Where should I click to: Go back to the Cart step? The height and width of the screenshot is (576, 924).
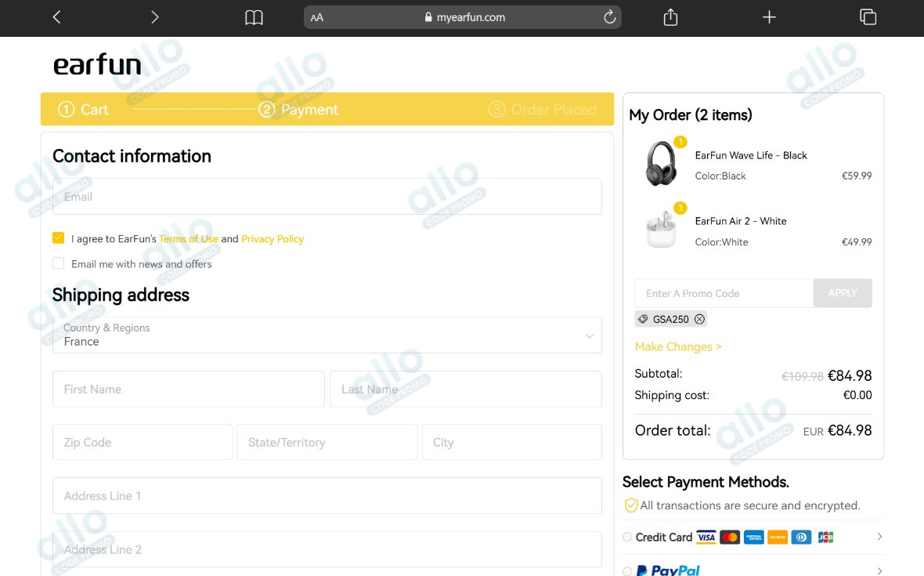pyautogui.click(x=84, y=110)
